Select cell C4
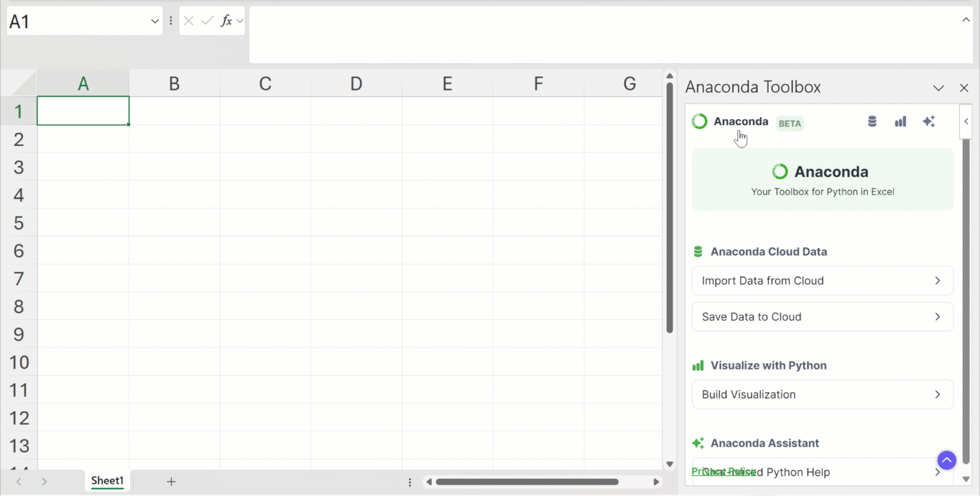This screenshot has height=496, width=980. click(x=265, y=194)
